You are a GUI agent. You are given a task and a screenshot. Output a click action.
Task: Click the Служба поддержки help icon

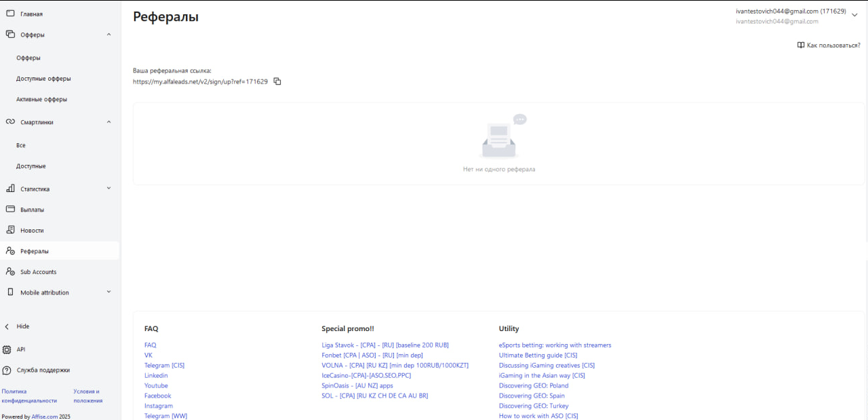(7, 370)
